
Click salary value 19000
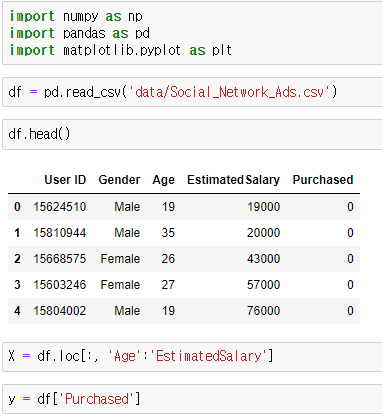pyautogui.click(x=263, y=207)
